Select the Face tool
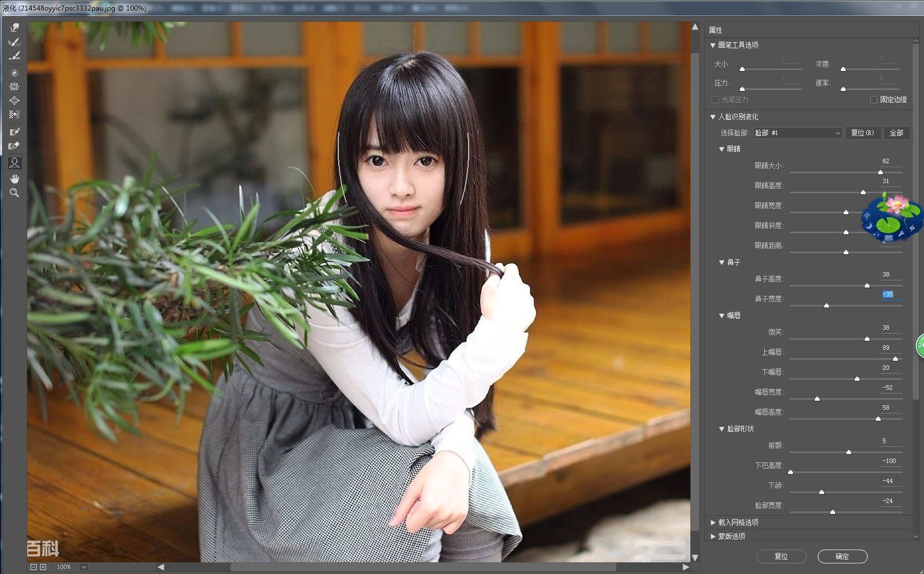The image size is (924, 574). (x=14, y=163)
